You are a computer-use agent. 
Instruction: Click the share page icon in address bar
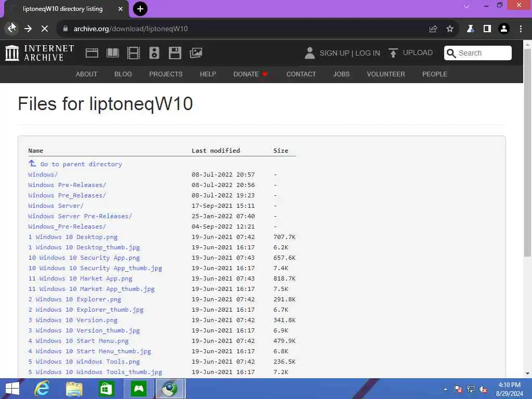tap(433, 29)
